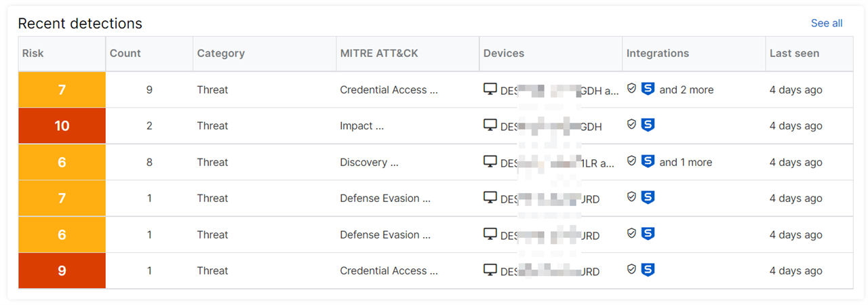Expand the 'and 2 more' integrations text
Viewport: 868px width, 305px height.
(x=686, y=89)
